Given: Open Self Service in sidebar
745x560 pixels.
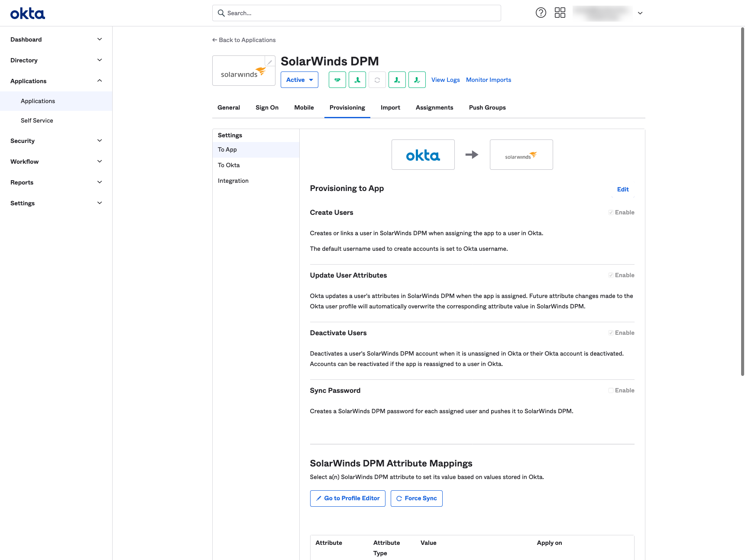Looking at the screenshot, I should point(56,120).
